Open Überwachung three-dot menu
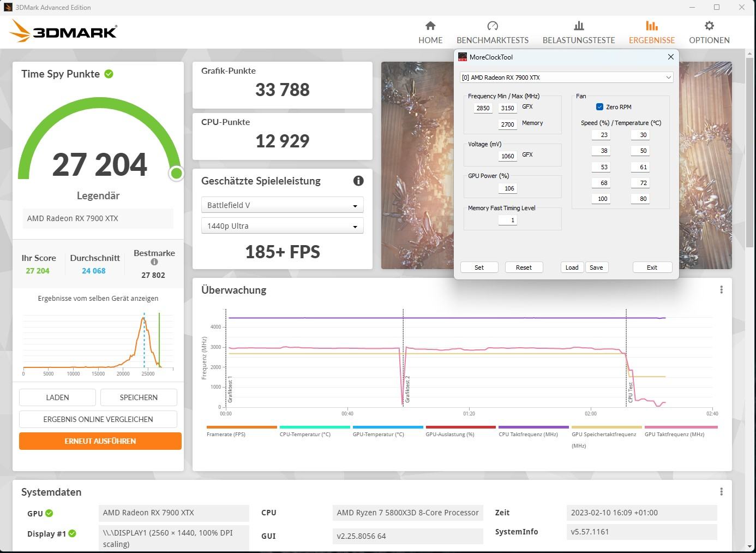The width and height of the screenshot is (756, 553). [721, 290]
